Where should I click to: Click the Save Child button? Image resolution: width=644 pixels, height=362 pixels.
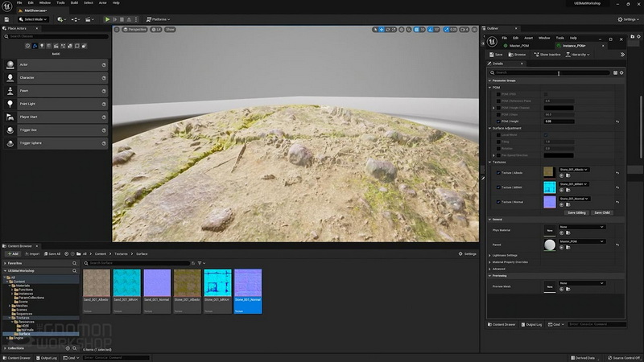pyautogui.click(x=602, y=212)
